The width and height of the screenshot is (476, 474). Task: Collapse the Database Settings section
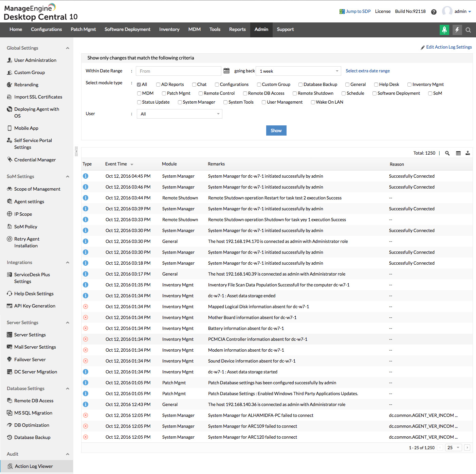[67, 388]
